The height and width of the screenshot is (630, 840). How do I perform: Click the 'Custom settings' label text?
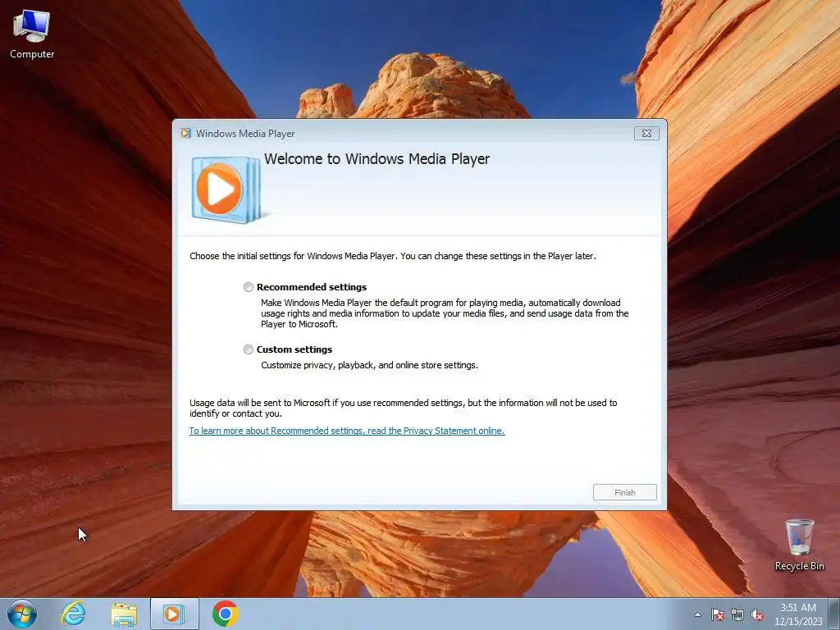pyautogui.click(x=294, y=349)
